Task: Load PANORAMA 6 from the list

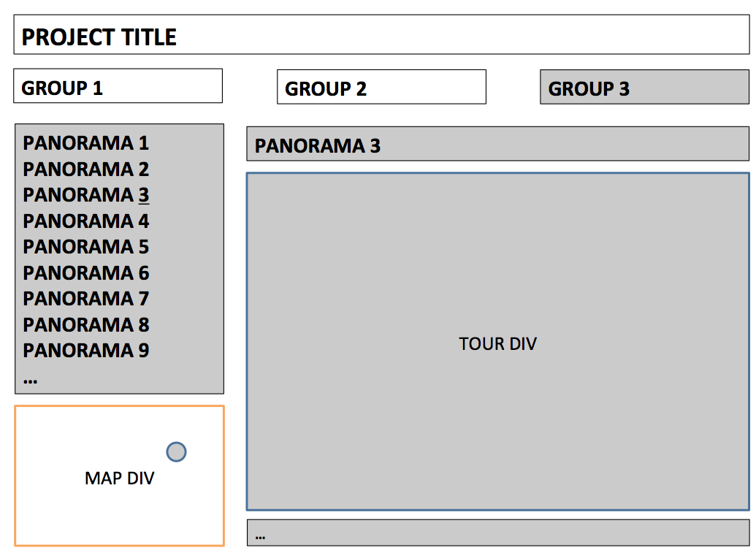Action: pyautogui.click(x=85, y=273)
